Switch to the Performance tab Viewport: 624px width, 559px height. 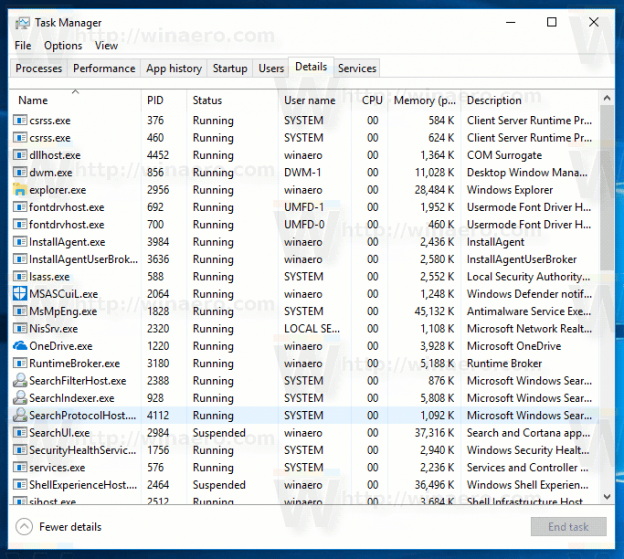[x=104, y=68]
